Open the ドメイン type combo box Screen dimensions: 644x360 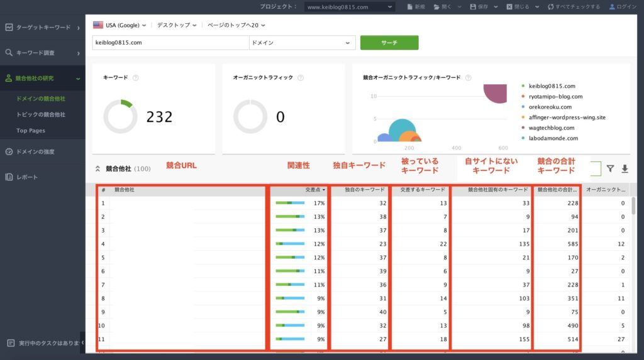[x=302, y=43]
